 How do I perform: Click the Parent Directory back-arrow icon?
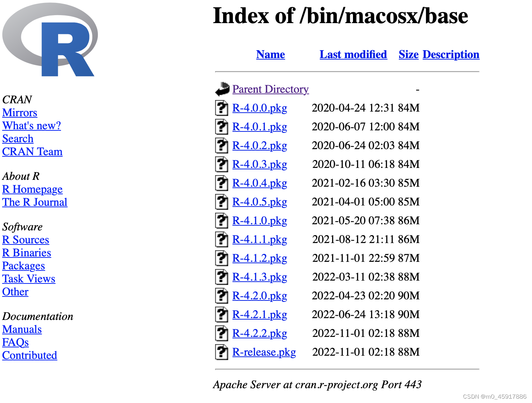(222, 89)
